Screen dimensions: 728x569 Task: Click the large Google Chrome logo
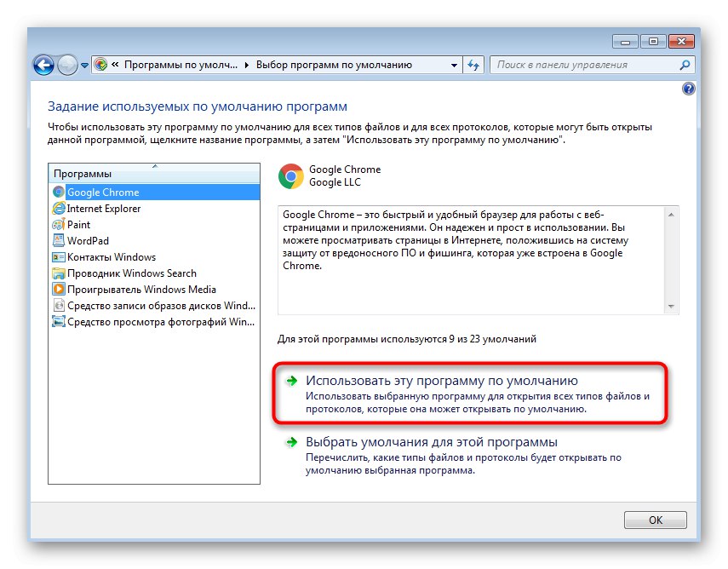click(x=290, y=176)
